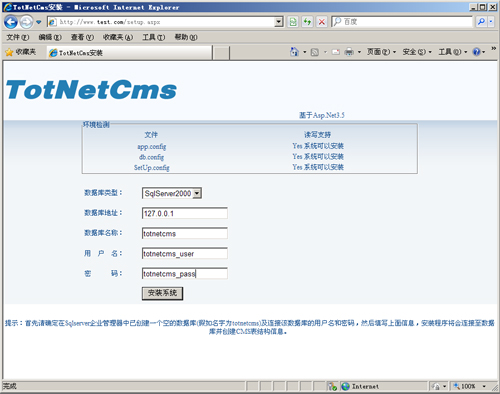Click the 数据库地址 field with 127.0.0.1

[185, 213]
